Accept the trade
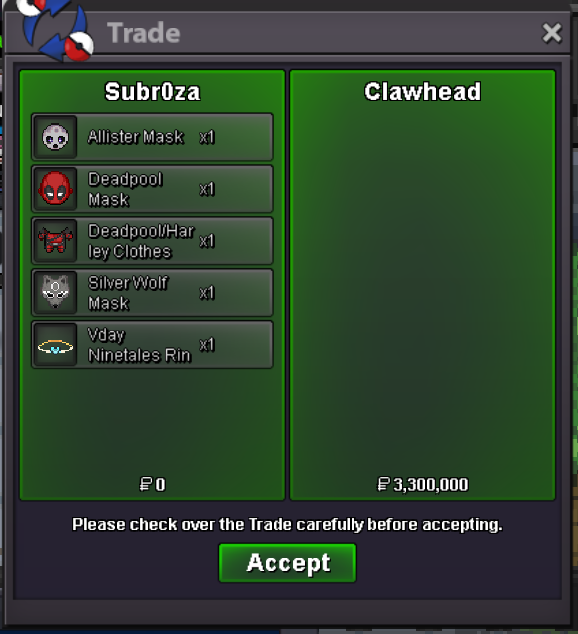 [287, 563]
